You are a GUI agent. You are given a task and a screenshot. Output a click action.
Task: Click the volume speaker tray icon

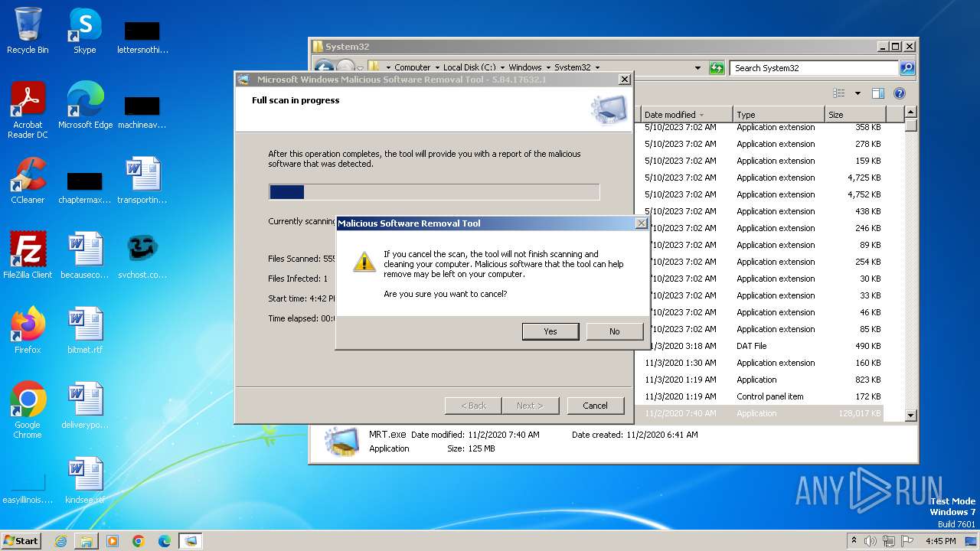[x=871, y=541]
